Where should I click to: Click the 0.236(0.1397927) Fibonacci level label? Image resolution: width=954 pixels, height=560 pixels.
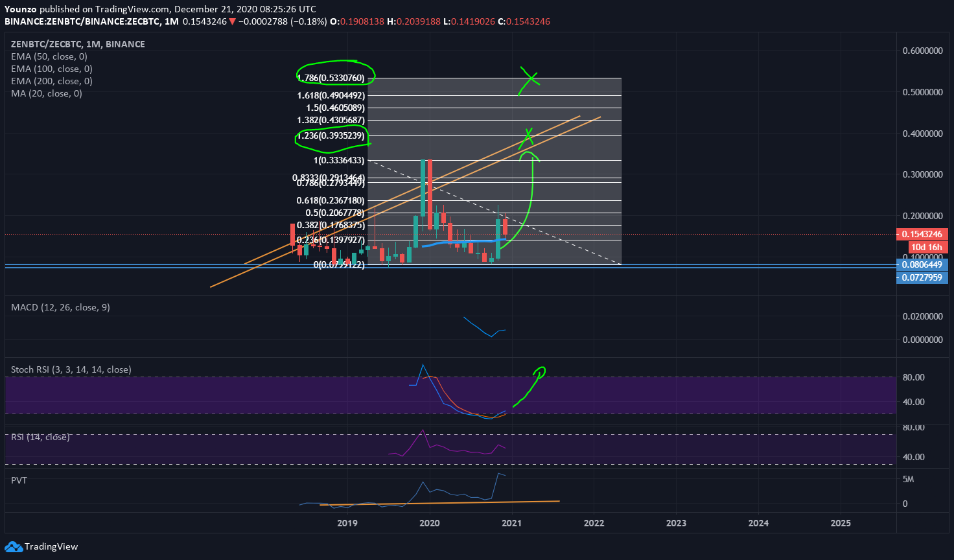click(331, 240)
